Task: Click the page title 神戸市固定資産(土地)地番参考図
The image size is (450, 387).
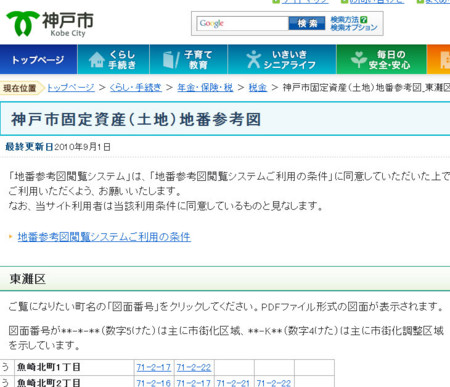Action: point(136,119)
